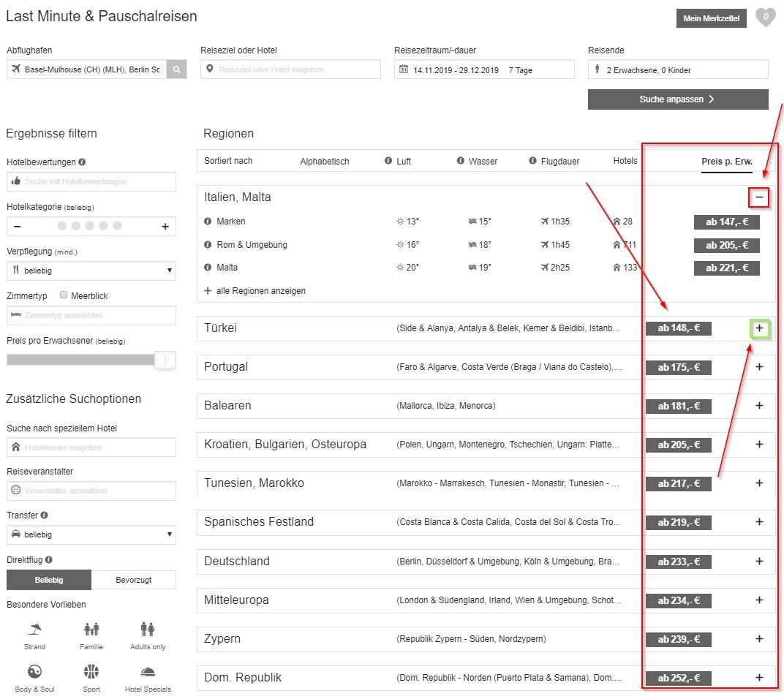This screenshot has width=784, height=699.
Task: Open the Transfer dropdown
Action: pos(91,534)
